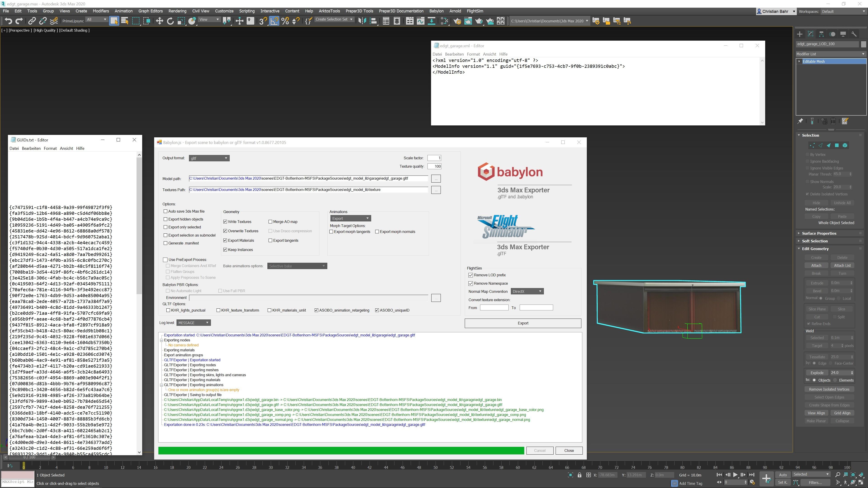Open the Animations Export dropdown
Screen dimensions: 868x488
click(350, 218)
